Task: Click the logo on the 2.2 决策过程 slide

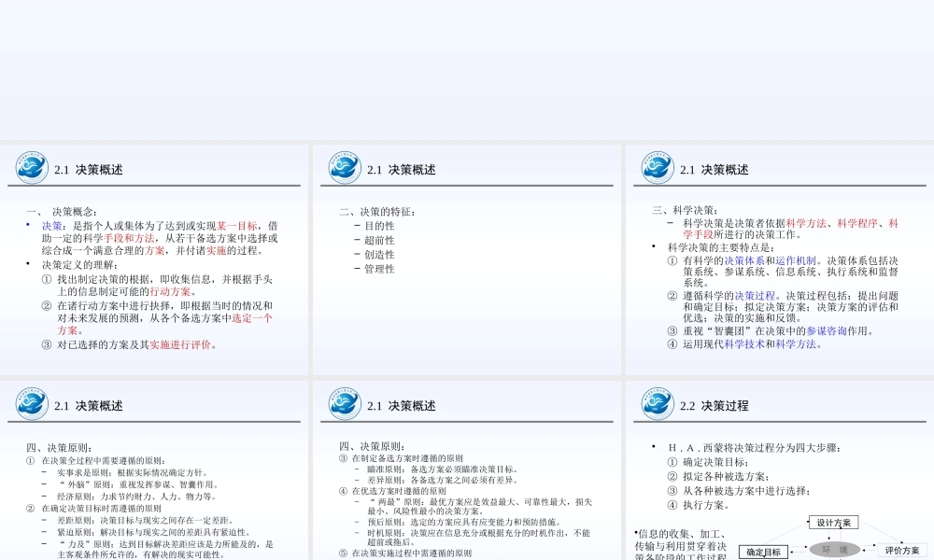Action: point(658,403)
